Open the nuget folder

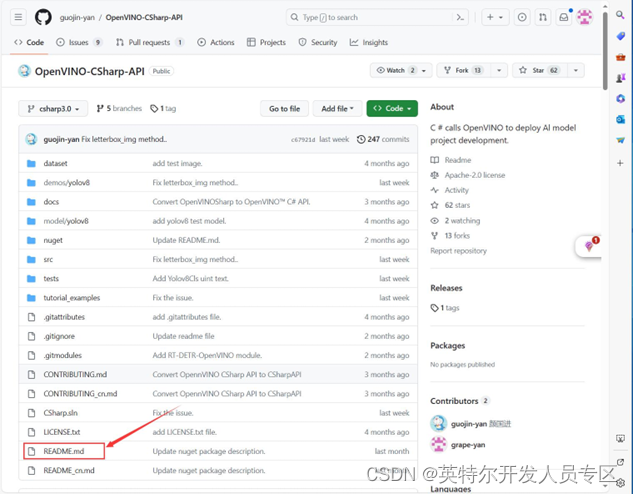tap(53, 241)
